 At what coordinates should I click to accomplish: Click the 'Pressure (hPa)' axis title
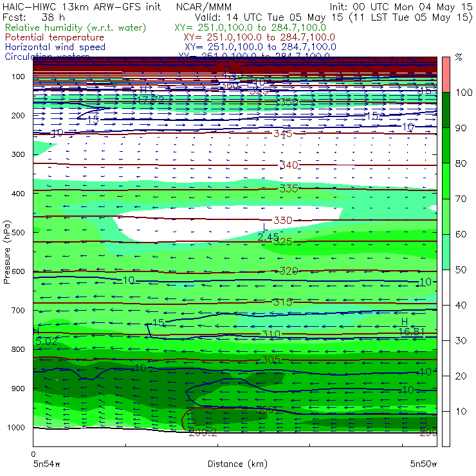pyautogui.click(x=7, y=252)
